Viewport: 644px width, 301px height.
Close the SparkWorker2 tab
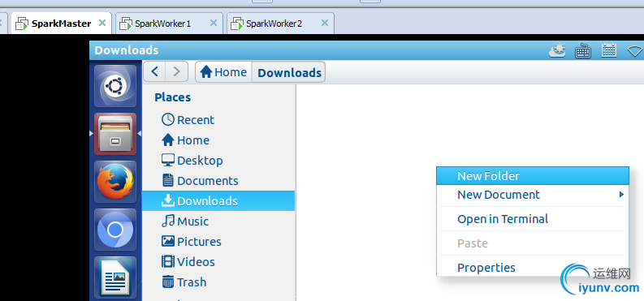[325, 23]
